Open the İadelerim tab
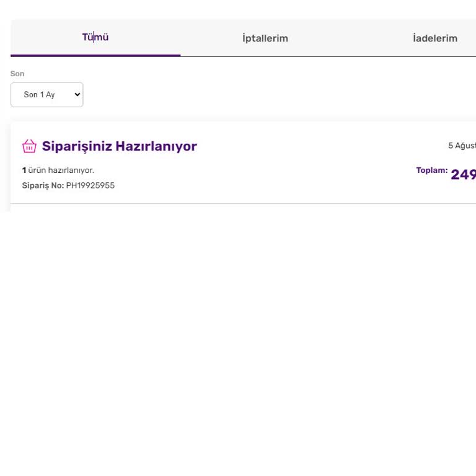The height and width of the screenshot is (476, 476). 434,38
